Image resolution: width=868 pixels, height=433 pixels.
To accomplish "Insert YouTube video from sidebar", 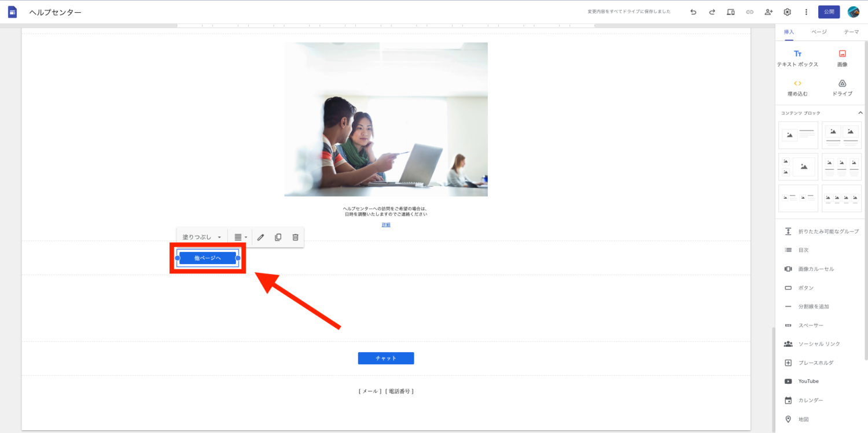I will (808, 382).
